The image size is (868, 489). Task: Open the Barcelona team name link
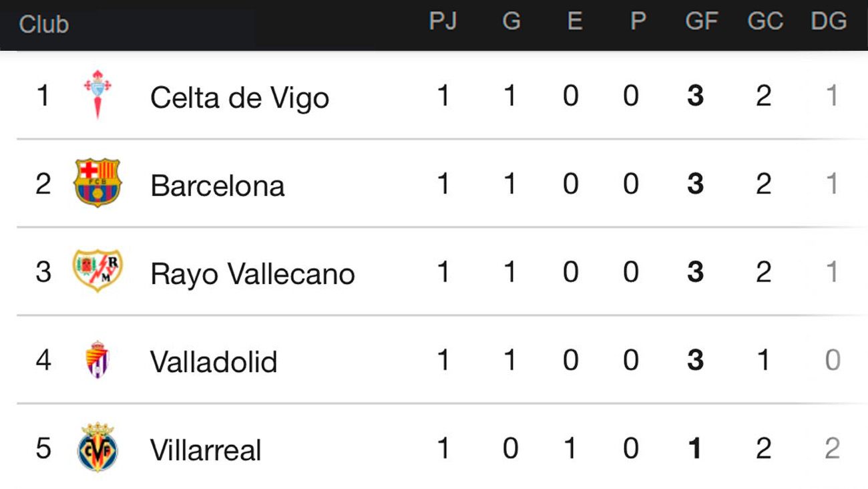[x=217, y=185]
